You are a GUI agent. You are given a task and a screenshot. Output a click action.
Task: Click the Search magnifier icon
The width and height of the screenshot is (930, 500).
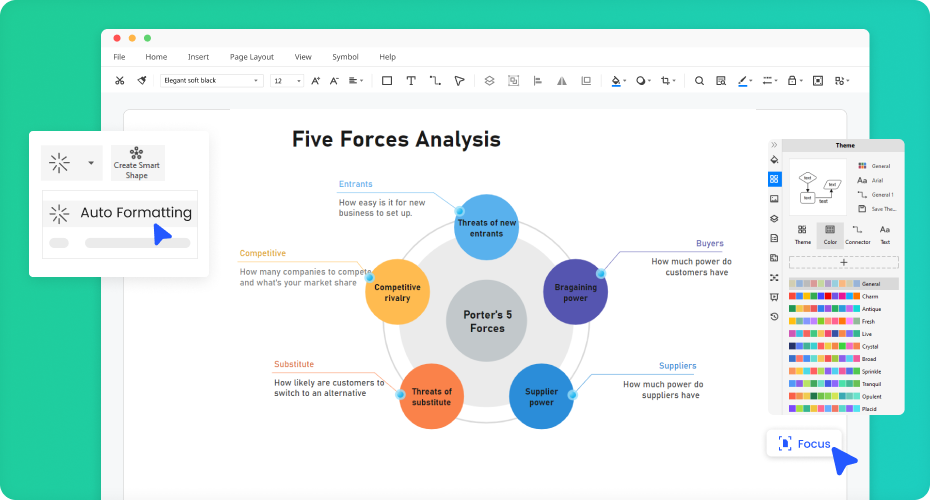click(699, 80)
